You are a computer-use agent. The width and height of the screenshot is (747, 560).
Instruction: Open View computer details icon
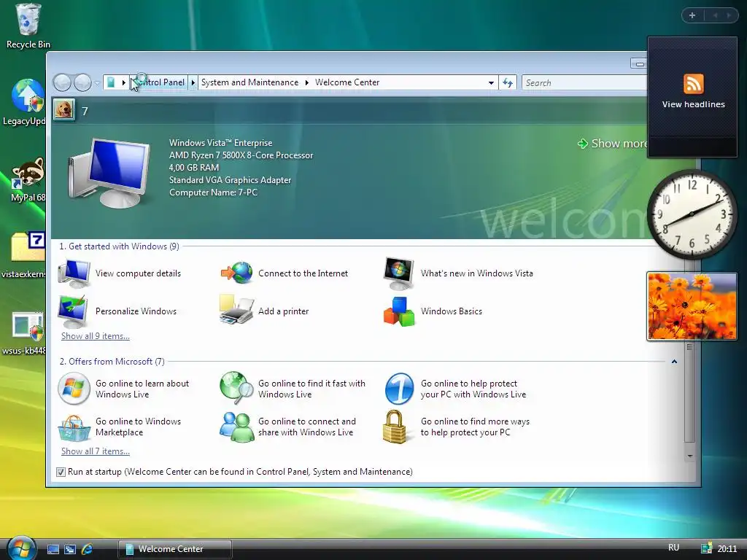(x=74, y=274)
